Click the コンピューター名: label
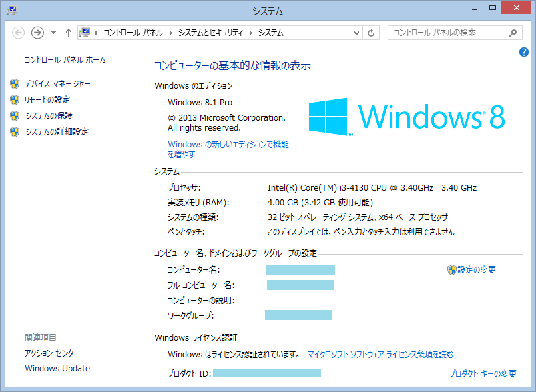Screen dimensions: 536x392 tap(194, 270)
